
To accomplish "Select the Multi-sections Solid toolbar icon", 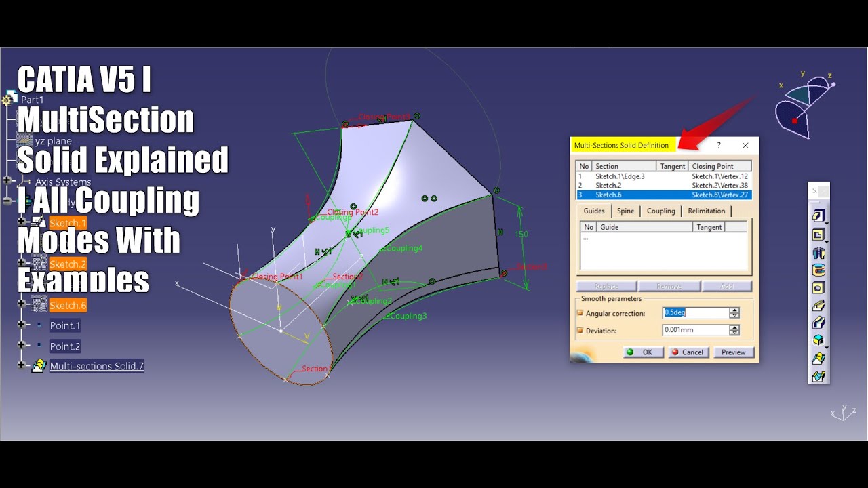I will (818, 359).
